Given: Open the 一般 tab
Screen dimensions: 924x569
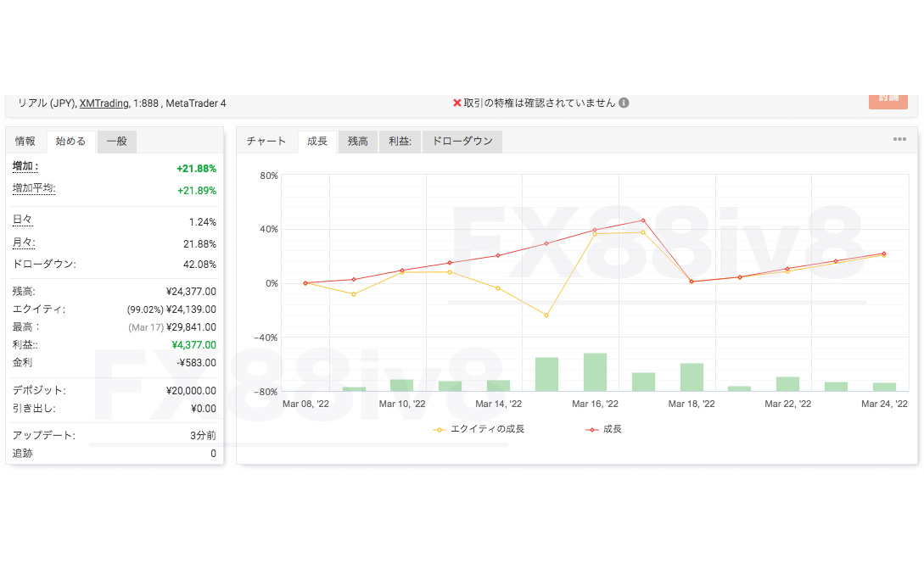Looking at the screenshot, I should [x=117, y=142].
